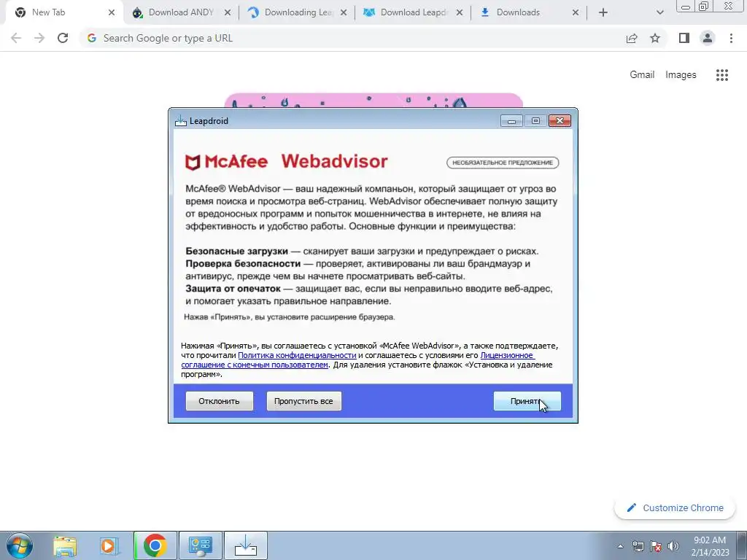747x560 pixels.
Task: Close the Download ANDY tab
Action: click(228, 13)
